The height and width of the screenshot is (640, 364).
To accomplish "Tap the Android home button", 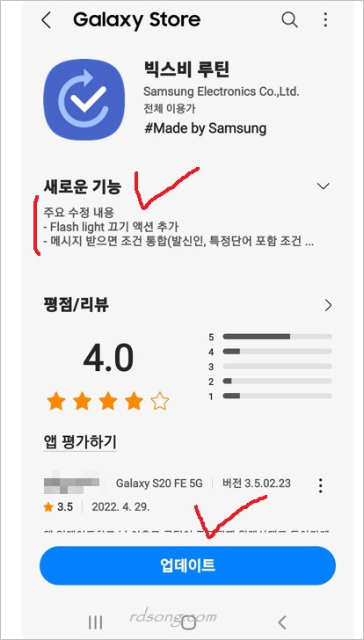I will coord(187,622).
